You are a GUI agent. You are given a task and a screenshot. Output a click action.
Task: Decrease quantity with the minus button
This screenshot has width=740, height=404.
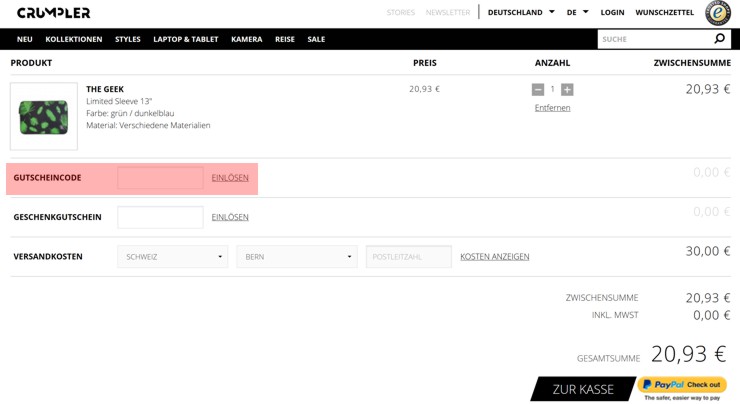(x=538, y=89)
